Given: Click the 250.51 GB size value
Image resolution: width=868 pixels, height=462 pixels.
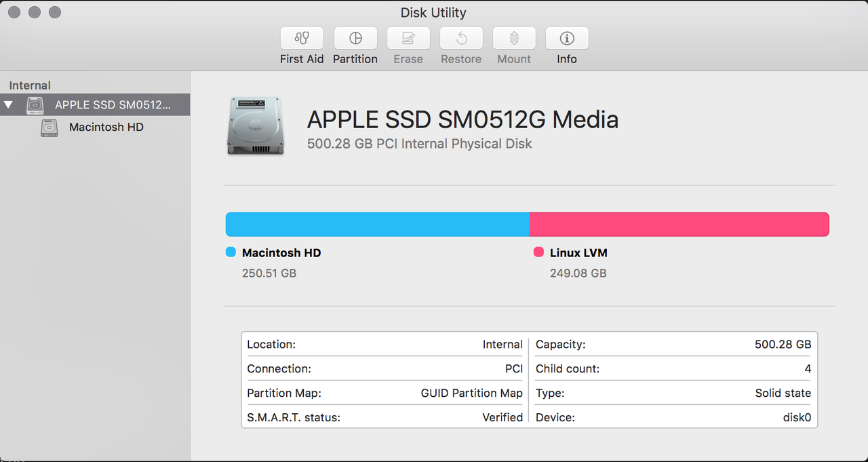Looking at the screenshot, I should tap(269, 273).
